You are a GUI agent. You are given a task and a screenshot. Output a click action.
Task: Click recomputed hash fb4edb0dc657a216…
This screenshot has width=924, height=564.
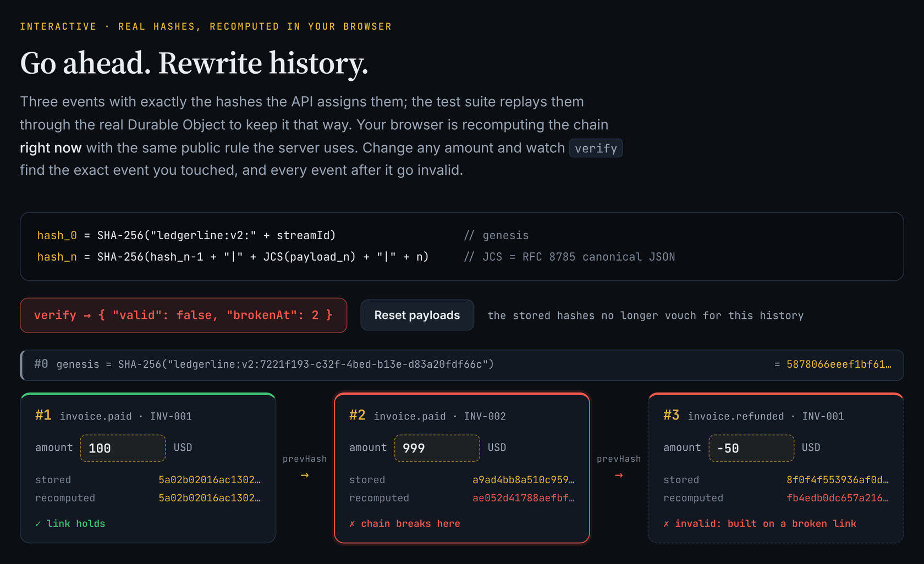(838, 498)
